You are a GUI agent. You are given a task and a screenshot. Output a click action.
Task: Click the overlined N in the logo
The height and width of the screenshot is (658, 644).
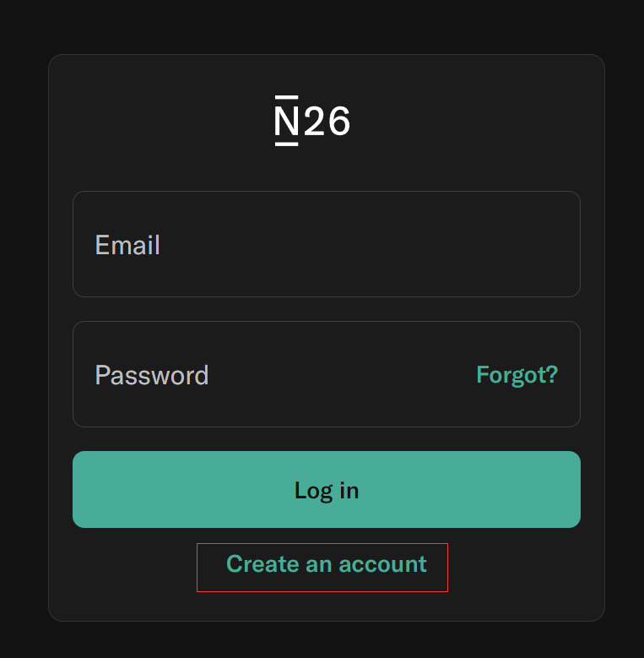click(x=287, y=122)
